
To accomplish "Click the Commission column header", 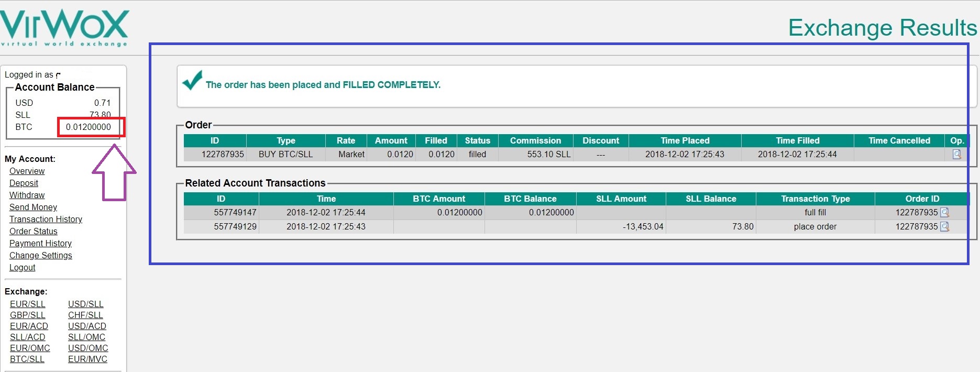I will 535,140.
